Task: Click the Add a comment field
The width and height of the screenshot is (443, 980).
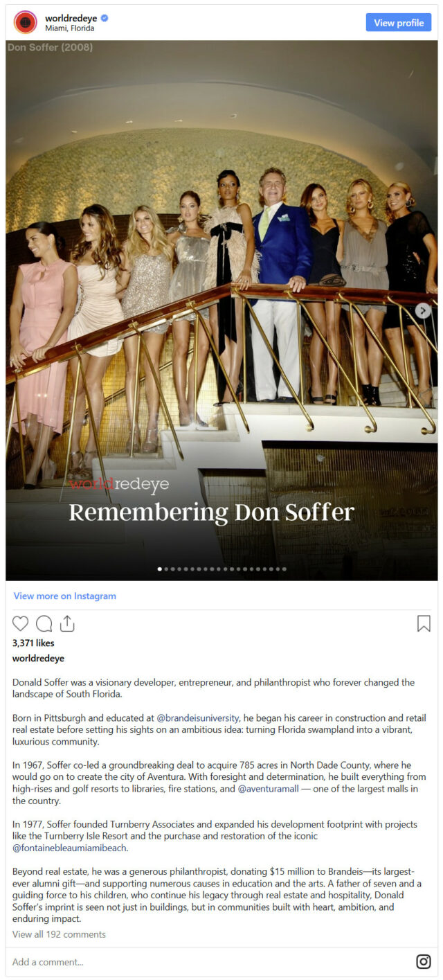Action: [208, 961]
